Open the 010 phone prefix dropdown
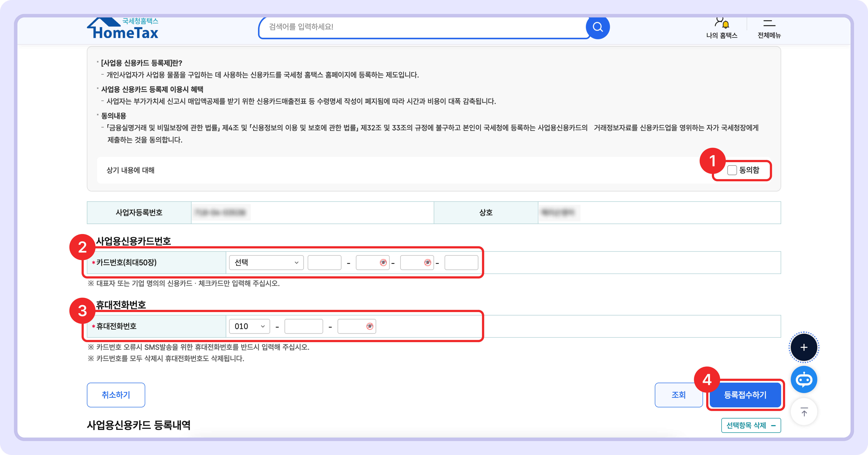This screenshot has height=455, width=868. click(x=249, y=326)
